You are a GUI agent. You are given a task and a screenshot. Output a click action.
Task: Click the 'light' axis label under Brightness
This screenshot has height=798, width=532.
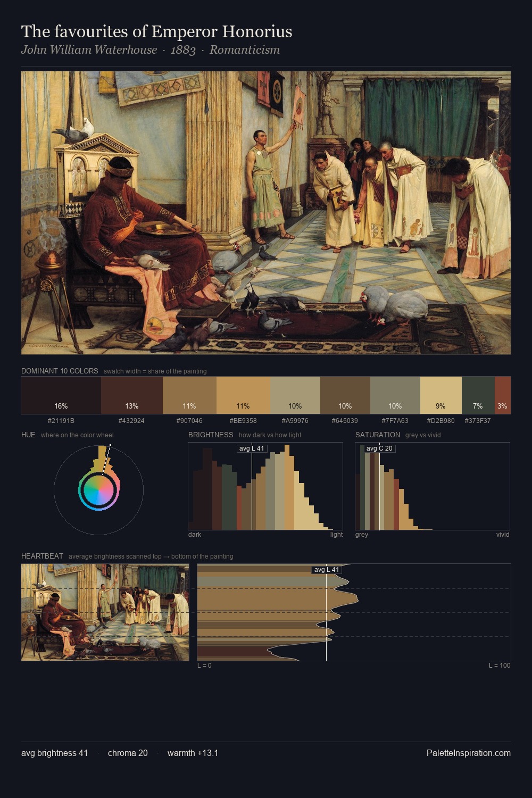[x=336, y=534]
